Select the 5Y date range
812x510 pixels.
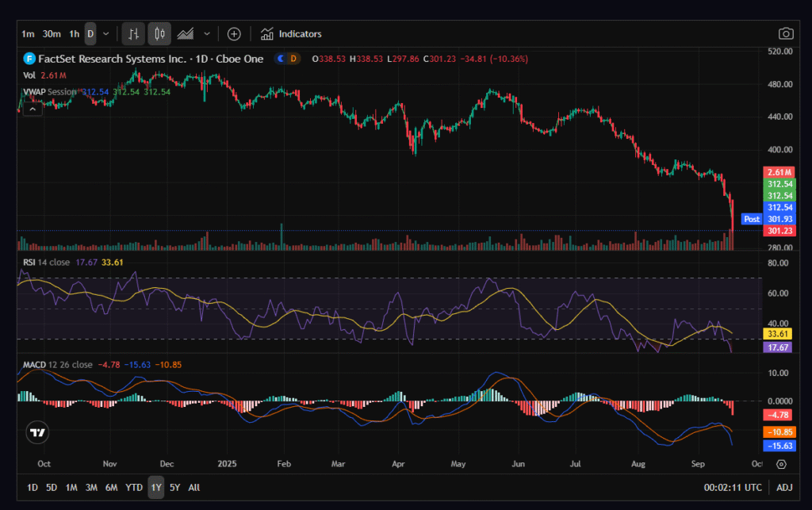point(174,488)
